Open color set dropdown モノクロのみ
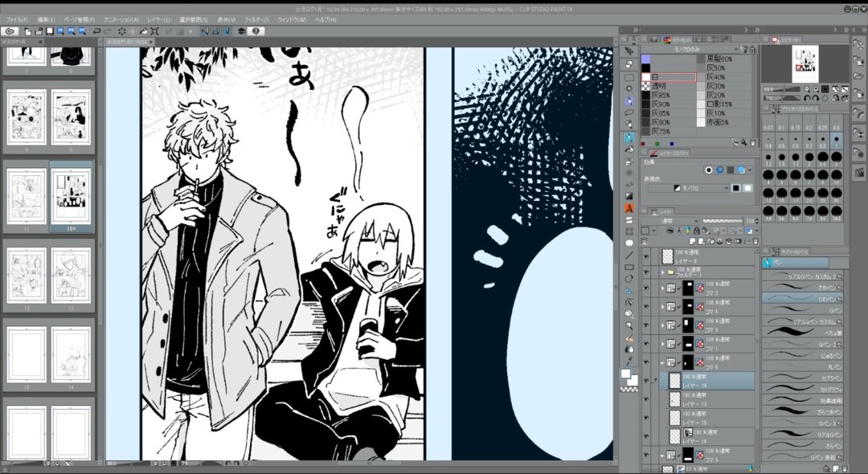 point(690,49)
